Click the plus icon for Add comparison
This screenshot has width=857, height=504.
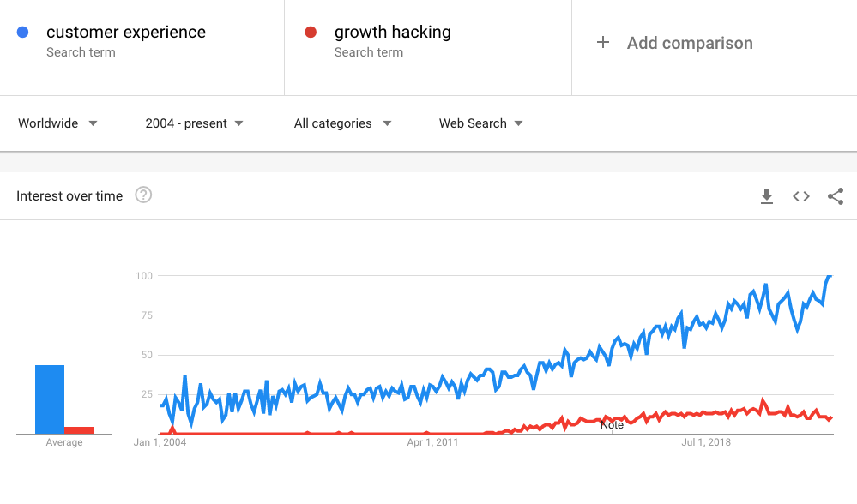click(x=603, y=42)
